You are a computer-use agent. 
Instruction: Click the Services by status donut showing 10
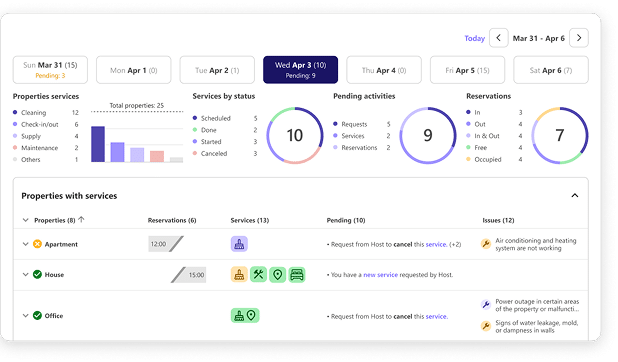click(295, 135)
